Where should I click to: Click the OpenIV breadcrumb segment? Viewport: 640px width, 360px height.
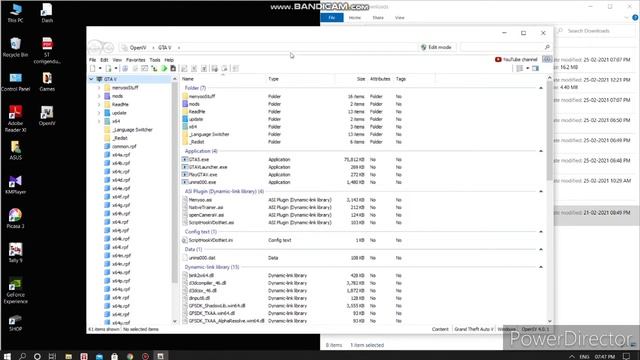[x=138, y=48]
